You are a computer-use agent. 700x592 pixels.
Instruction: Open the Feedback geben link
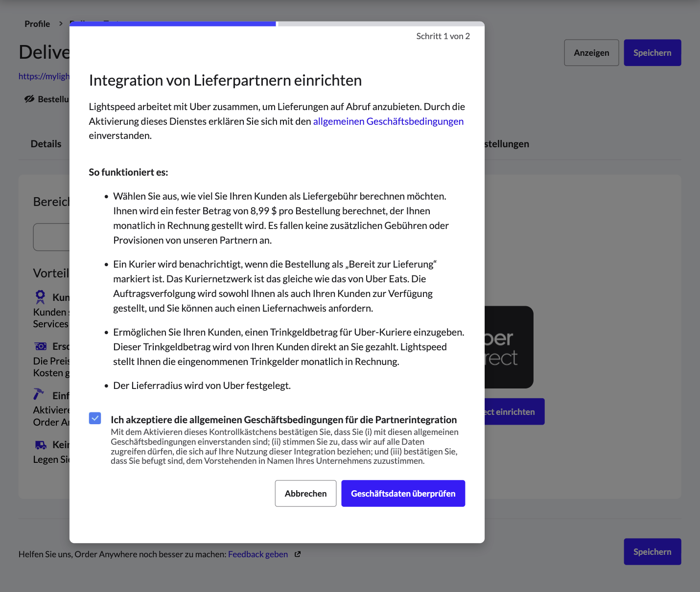(x=258, y=554)
